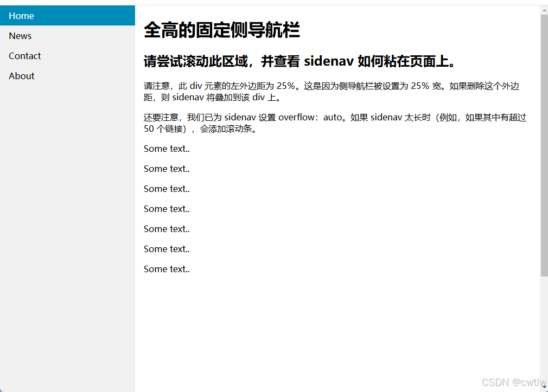The width and height of the screenshot is (548, 392).
Task: Click the subheading starting with 请尝试滚动此区域
Action: pyautogui.click(x=301, y=61)
